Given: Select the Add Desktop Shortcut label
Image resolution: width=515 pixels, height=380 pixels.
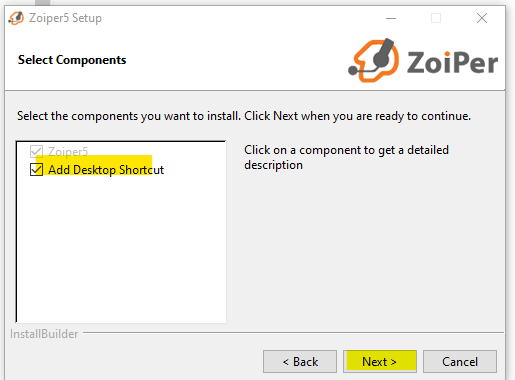Looking at the screenshot, I should click(106, 170).
